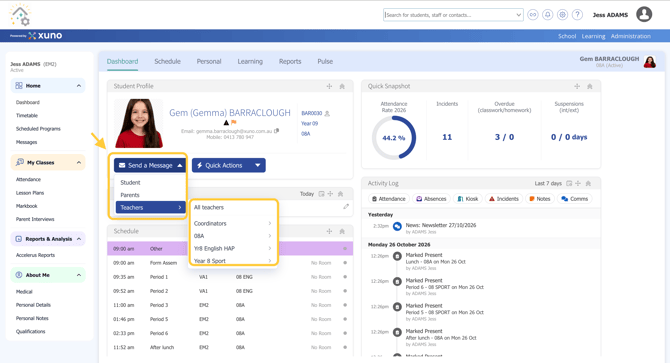This screenshot has width=670, height=363.
Task: Click Gem BARRACLOUGH avatar in tab bar
Action: 650,62
